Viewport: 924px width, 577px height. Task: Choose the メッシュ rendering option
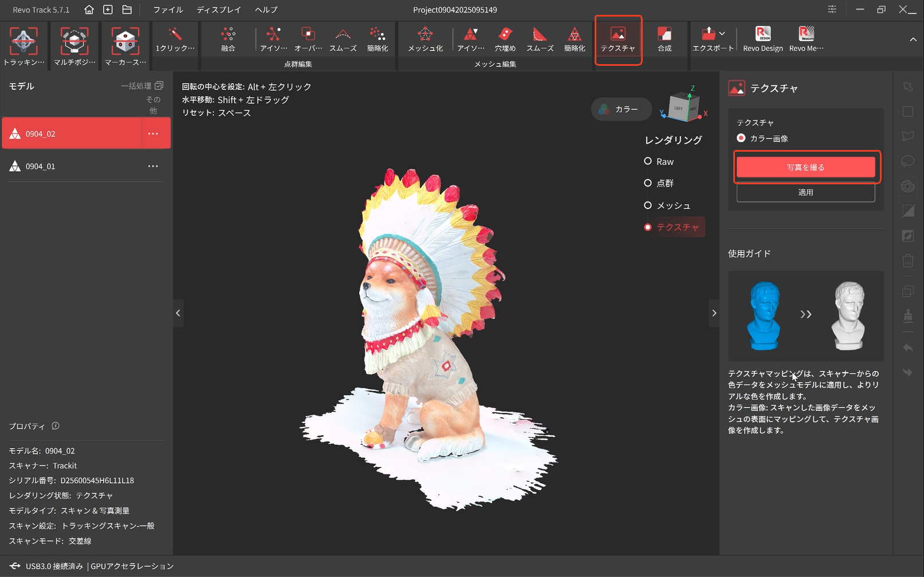(x=648, y=205)
